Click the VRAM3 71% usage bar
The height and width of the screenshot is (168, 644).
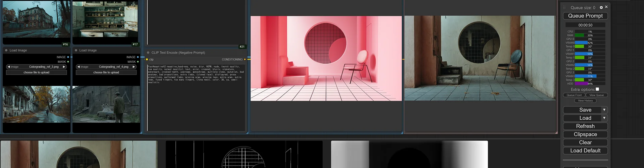click(590, 76)
